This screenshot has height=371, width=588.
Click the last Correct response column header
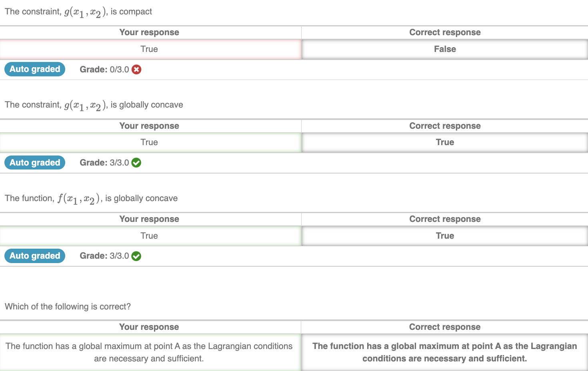[445, 327]
